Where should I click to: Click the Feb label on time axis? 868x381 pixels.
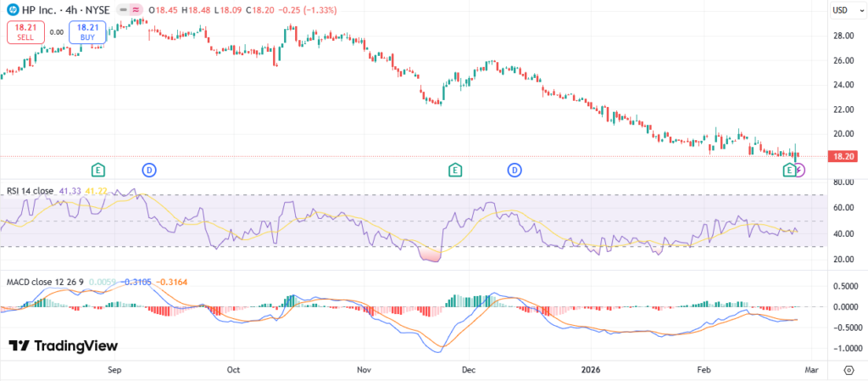[704, 369]
